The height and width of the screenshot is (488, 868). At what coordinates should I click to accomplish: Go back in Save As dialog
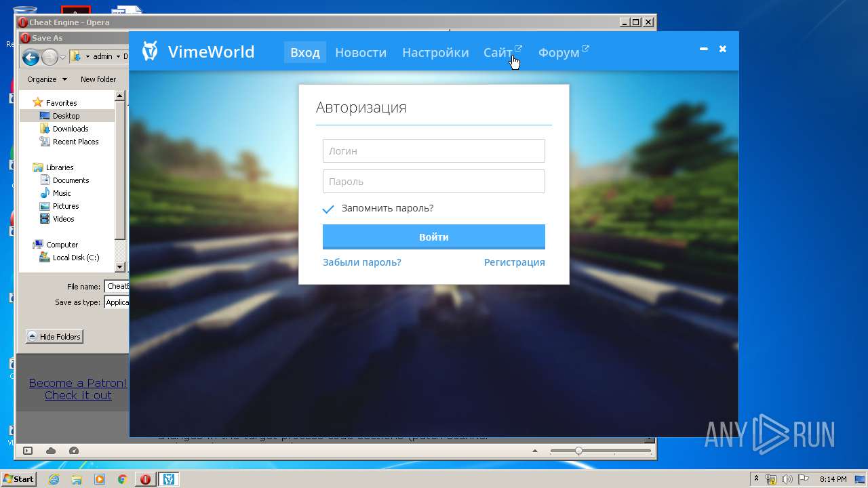31,57
